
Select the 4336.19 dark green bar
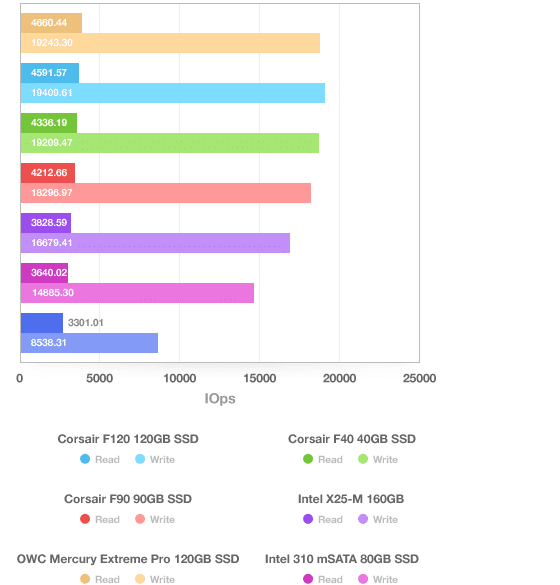click(x=49, y=123)
